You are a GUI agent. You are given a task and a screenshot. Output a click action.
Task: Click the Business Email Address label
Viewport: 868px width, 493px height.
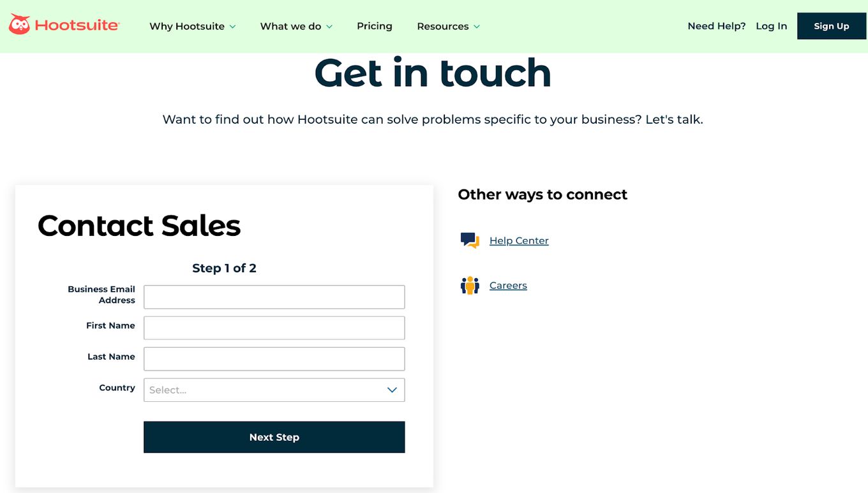point(101,295)
